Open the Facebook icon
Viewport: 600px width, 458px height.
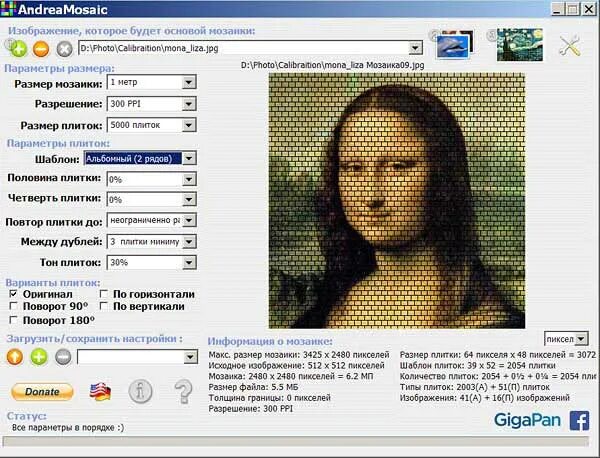coord(579,421)
